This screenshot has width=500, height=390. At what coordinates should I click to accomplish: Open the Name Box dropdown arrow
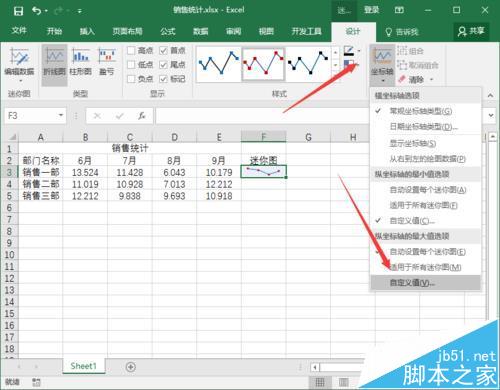pos(61,115)
